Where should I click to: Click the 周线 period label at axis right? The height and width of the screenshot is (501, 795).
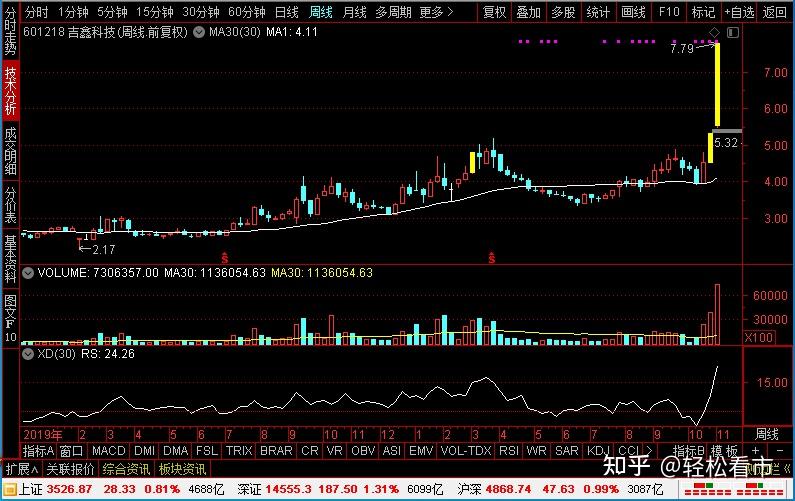click(x=767, y=435)
